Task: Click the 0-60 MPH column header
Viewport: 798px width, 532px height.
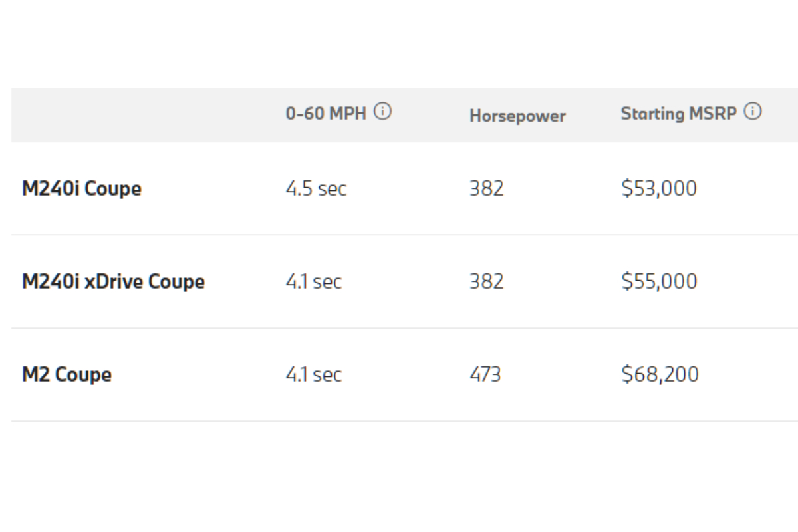Action: pos(326,114)
